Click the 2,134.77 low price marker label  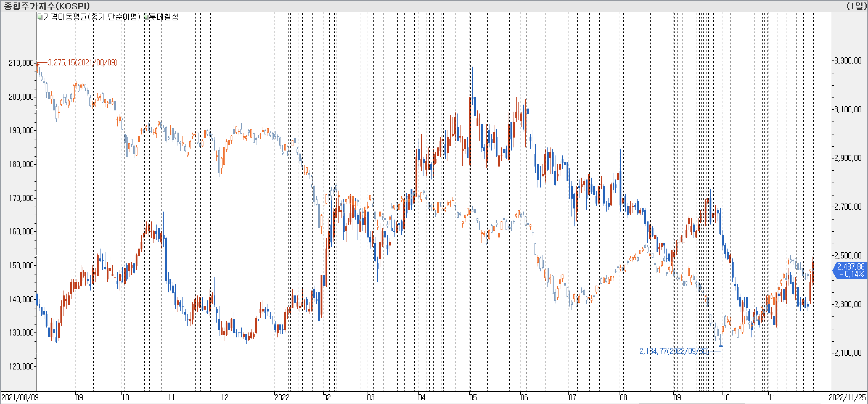pyautogui.click(x=674, y=351)
